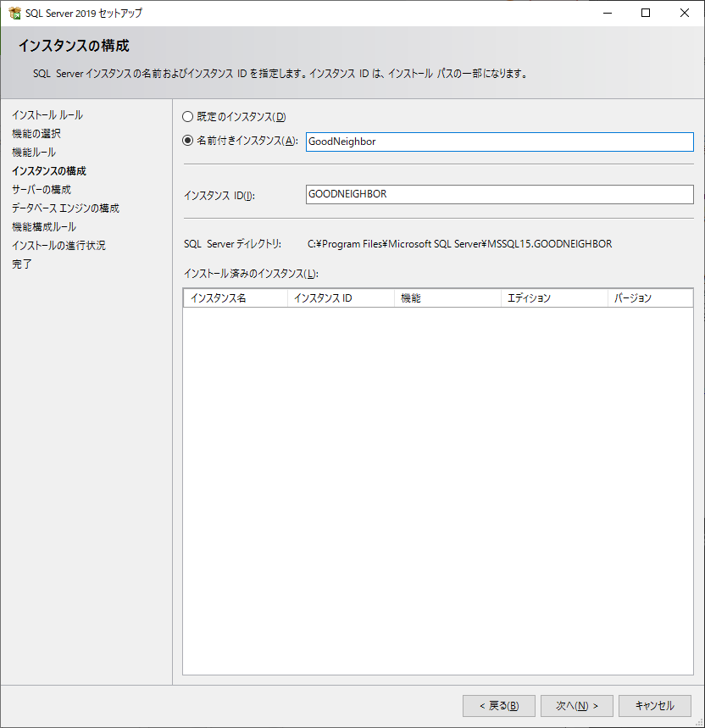The height and width of the screenshot is (728, 705).
Task: Select the インスタンスの構成 step in the sidebar
Action: tap(49, 171)
